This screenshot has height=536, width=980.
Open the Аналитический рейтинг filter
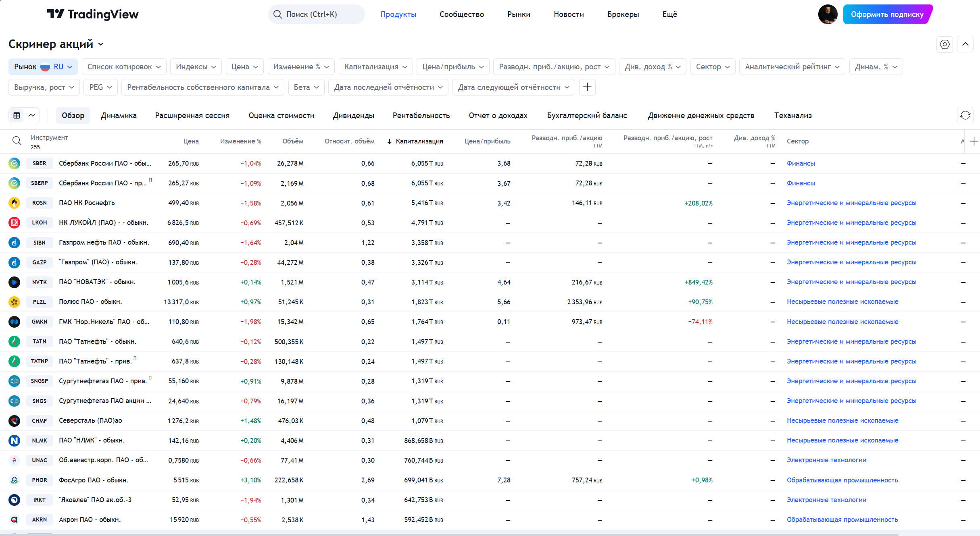tap(792, 66)
